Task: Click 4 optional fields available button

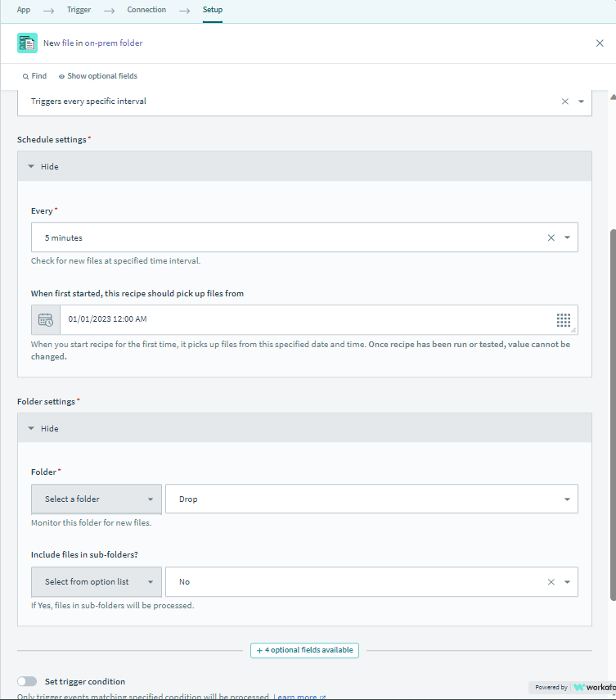Action: tap(304, 650)
